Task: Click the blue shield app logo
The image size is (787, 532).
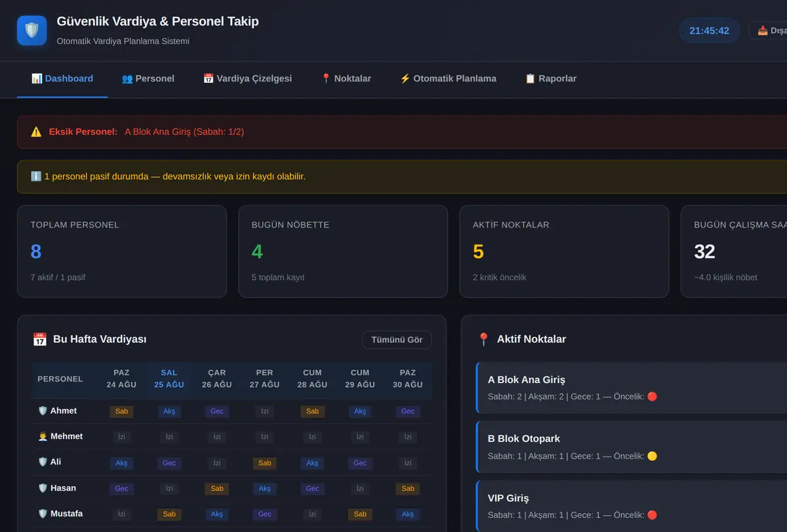Action: point(31,30)
